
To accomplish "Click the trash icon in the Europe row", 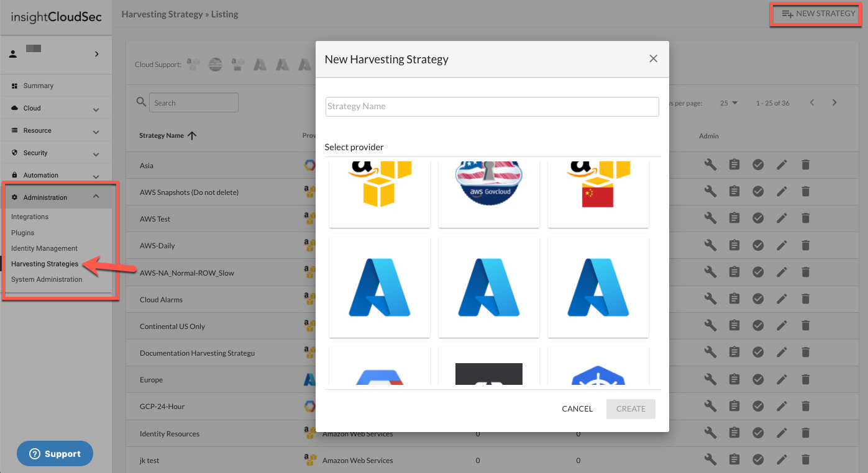I will pyautogui.click(x=805, y=379).
